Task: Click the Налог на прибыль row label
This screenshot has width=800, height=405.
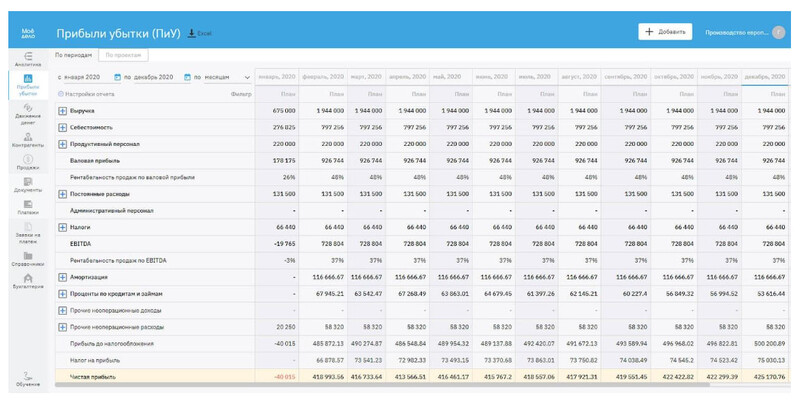Action: point(95,360)
